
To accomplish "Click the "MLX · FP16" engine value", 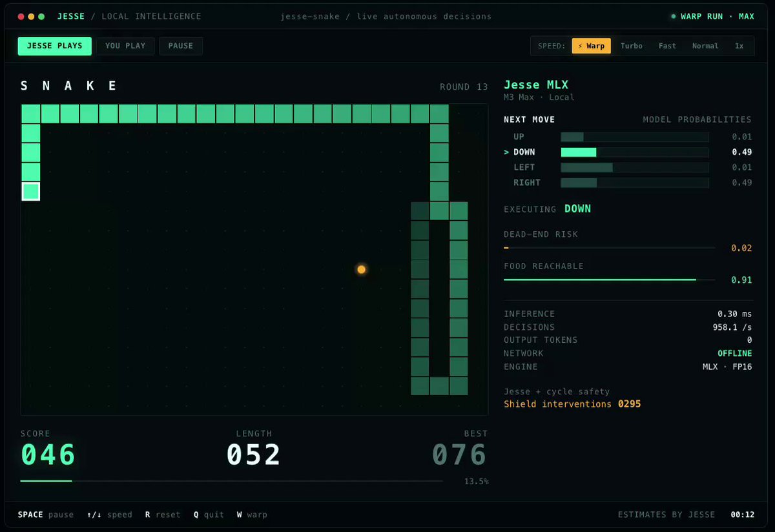I will [727, 367].
